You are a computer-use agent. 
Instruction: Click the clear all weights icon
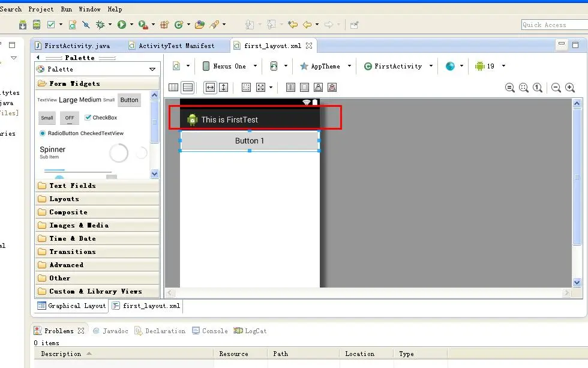[332, 88]
